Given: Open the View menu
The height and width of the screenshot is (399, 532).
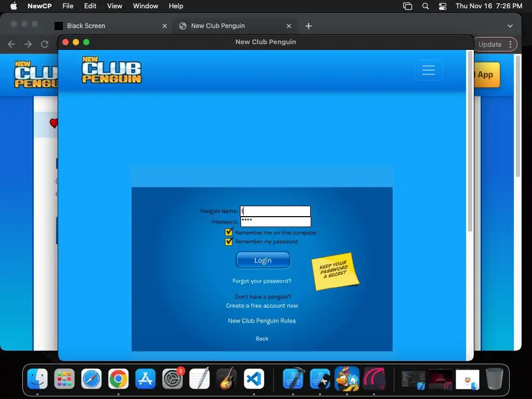Looking at the screenshot, I should coord(114,6).
